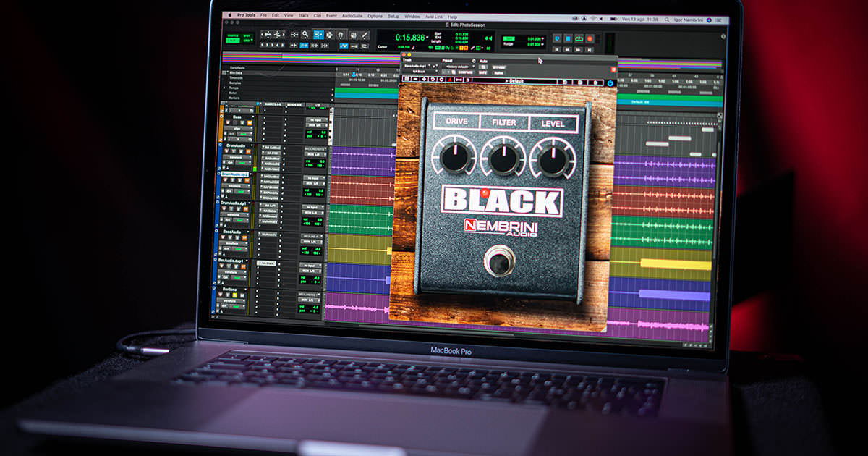Click the plus icon in plugin preset bar
The height and width of the screenshot is (456, 868).
click(x=425, y=80)
